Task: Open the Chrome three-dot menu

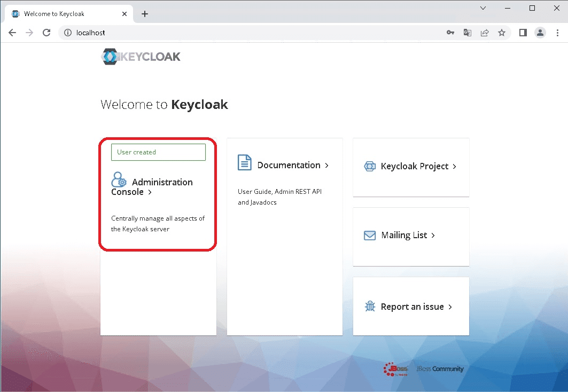Action: pyautogui.click(x=557, y=33)
